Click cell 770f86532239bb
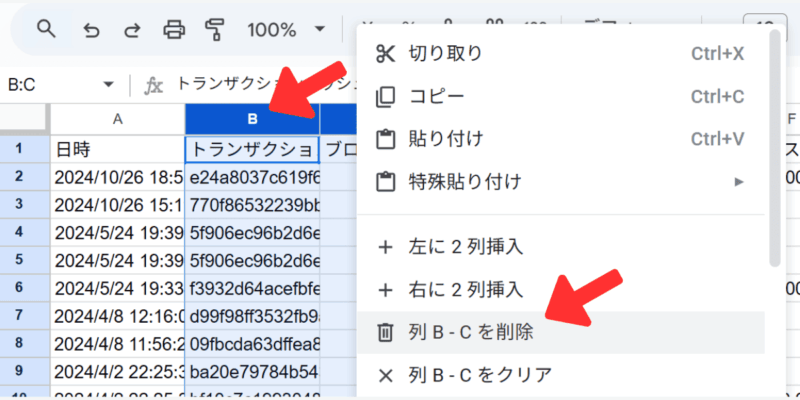The width and height of the screenshot is (800, 400). tap(253, 205)
